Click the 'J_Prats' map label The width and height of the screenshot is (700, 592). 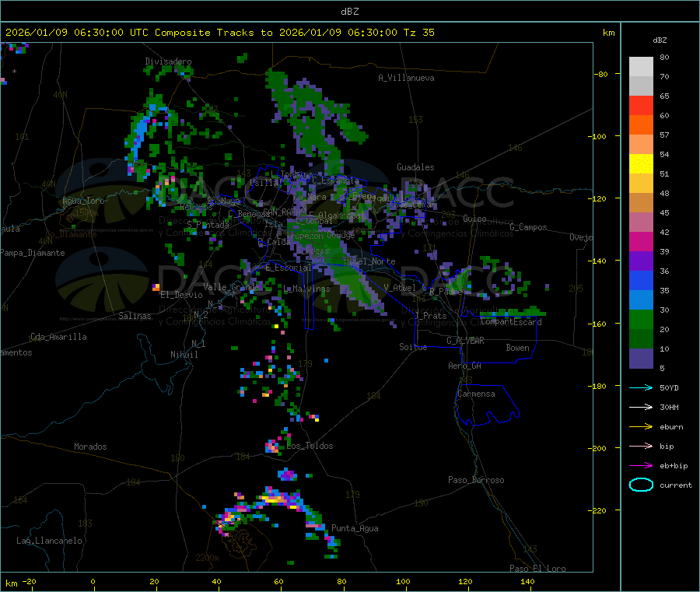430,316
